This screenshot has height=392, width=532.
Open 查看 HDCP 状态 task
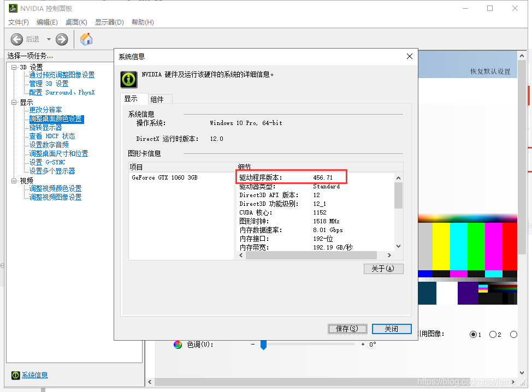[x=52, y=136]
